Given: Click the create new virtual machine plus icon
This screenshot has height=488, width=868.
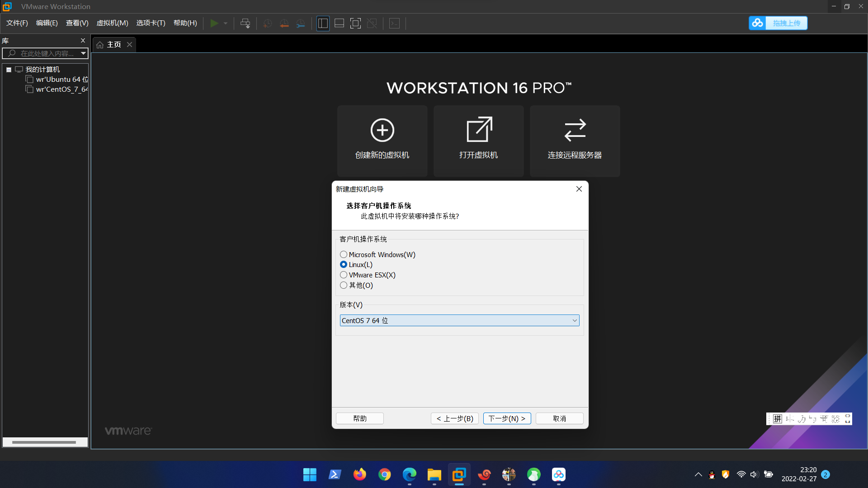Looking at the screenshot, I should pos(382,131).
